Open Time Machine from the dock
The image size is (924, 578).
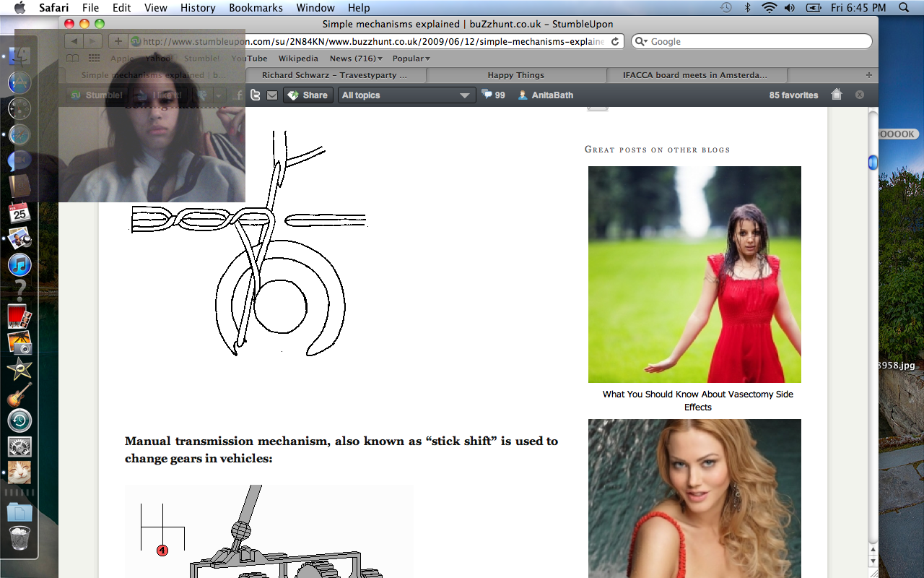(19, 420)
